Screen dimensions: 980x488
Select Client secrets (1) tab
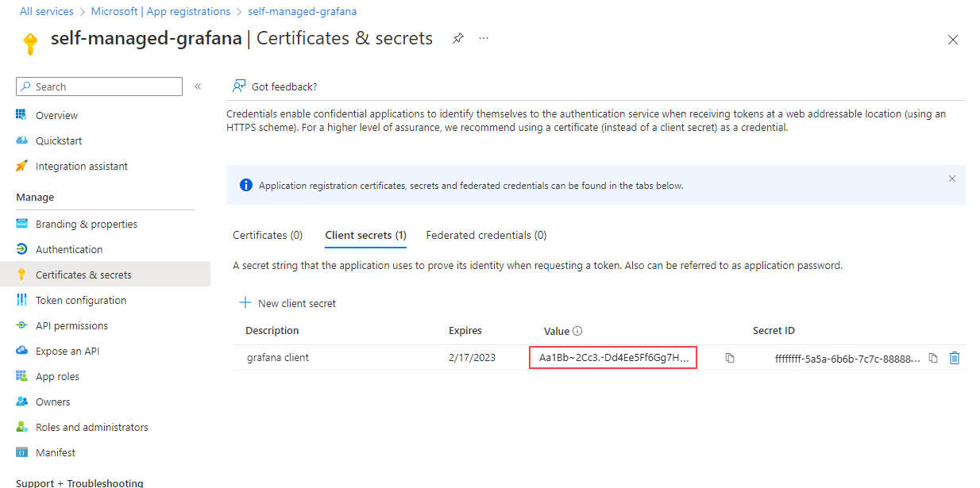click(366, 235)
